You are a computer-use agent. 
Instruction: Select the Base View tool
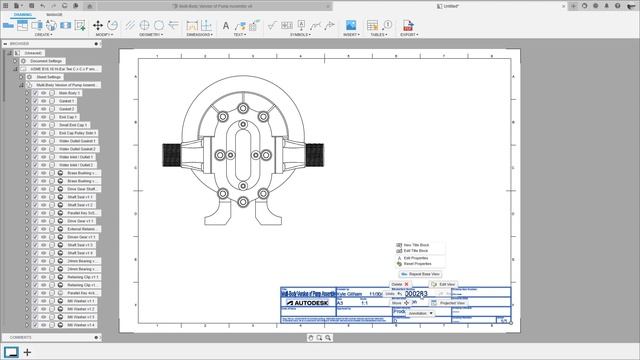[8, 25]
